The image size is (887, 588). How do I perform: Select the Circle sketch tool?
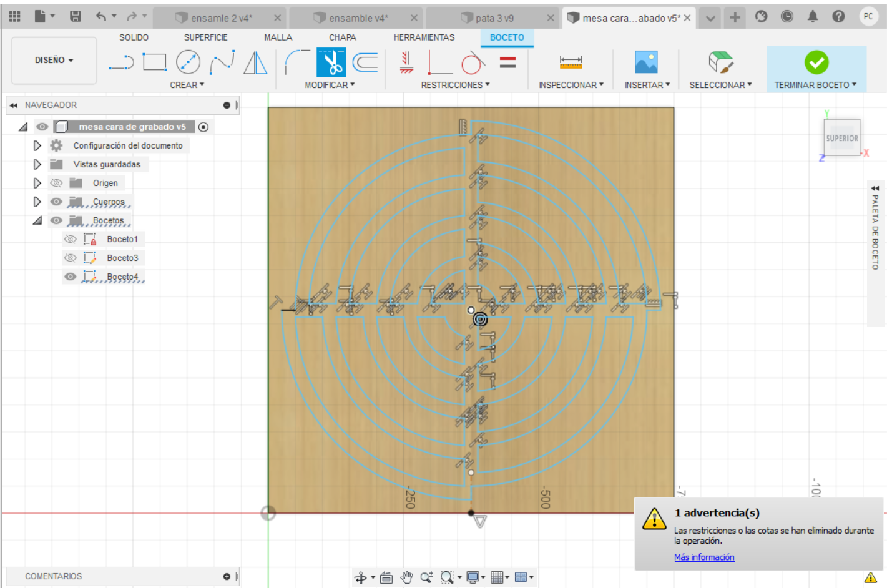pos(188,62)
